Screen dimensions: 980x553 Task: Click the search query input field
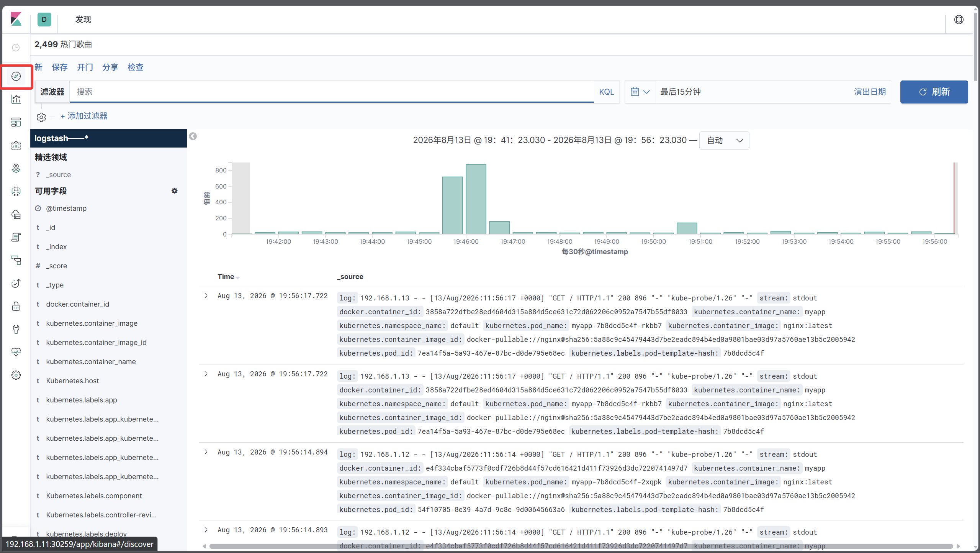pos(332,92)
